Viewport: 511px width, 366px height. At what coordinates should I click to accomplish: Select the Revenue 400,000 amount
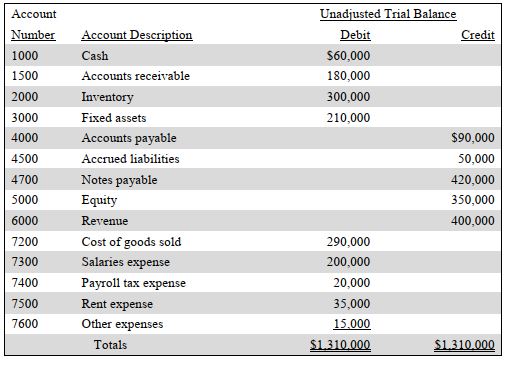(473, 221)
